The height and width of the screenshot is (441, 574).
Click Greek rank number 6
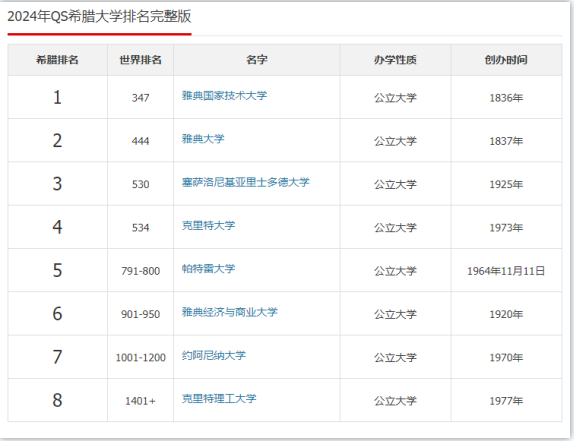pos(57,314)
